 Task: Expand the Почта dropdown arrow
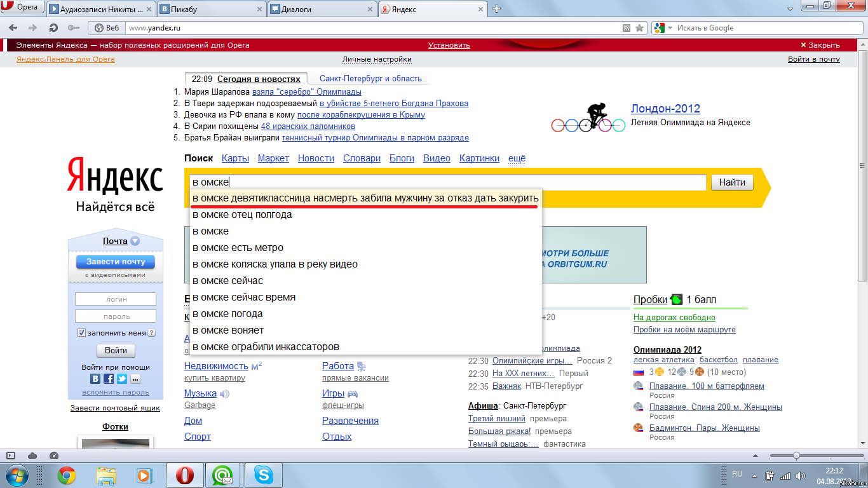[x=135, y=241]
